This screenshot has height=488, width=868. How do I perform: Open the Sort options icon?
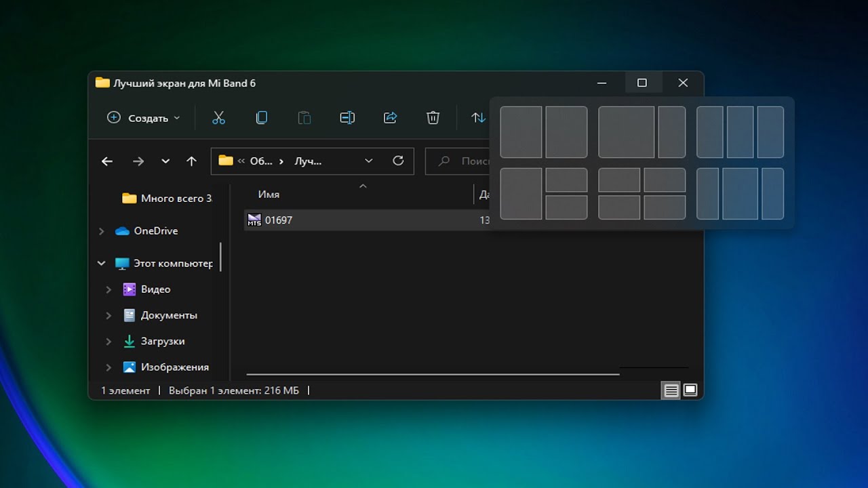pos(479,118)
